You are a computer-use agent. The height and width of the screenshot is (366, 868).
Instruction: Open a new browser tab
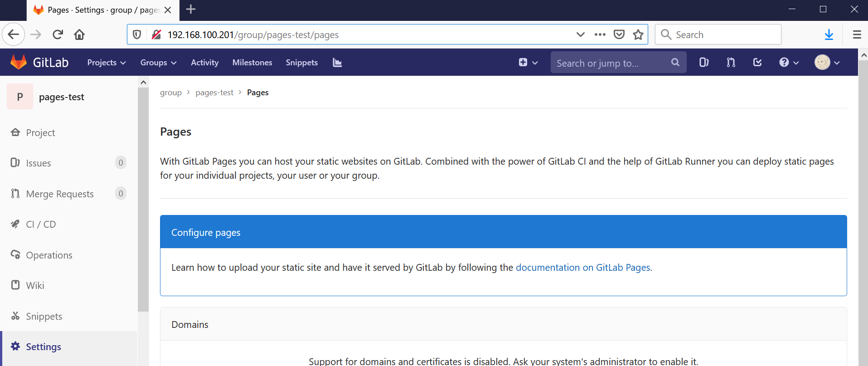[x=191, y=10]
